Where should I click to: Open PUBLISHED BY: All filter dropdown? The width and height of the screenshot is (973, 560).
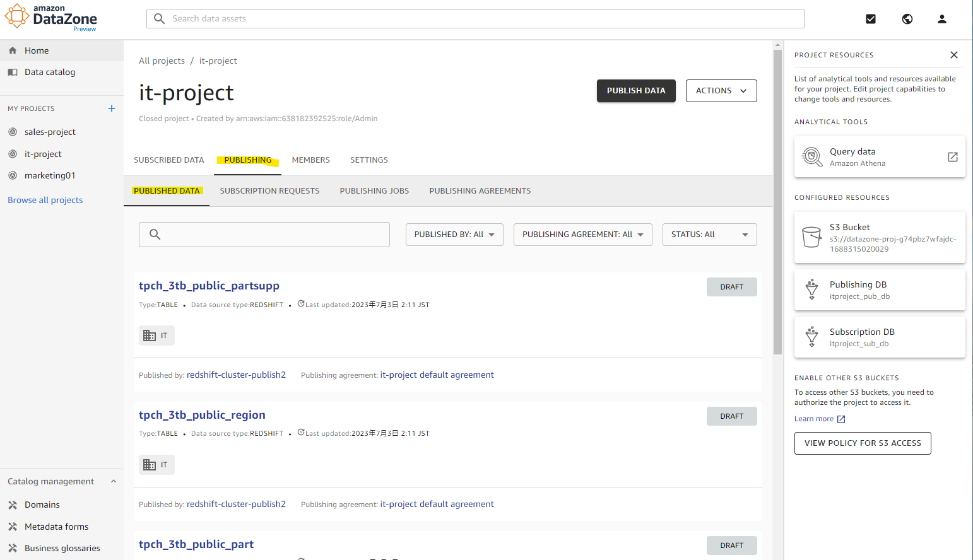[454, 235]
